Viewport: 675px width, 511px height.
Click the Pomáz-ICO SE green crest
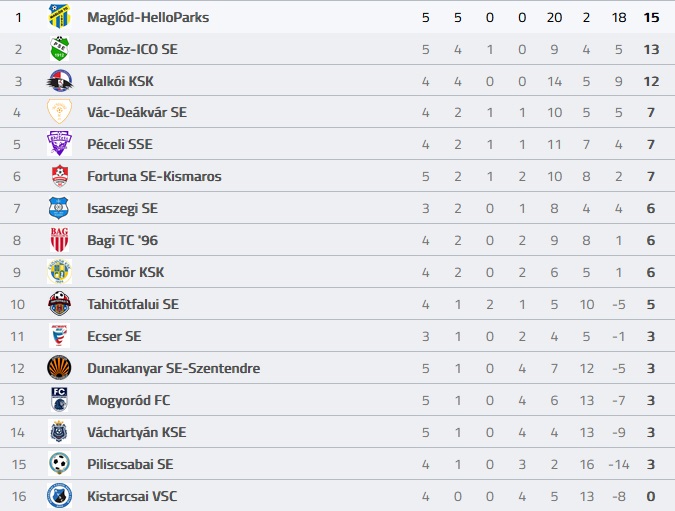pyautogui.click(x=59, y=49)
